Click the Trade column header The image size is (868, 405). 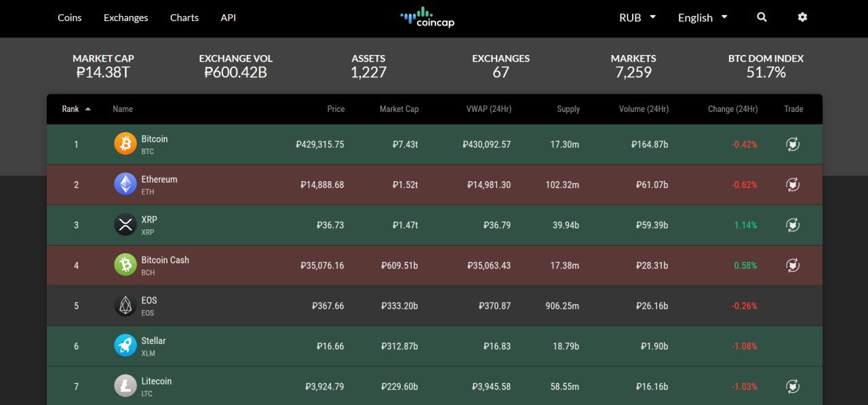pos(793,109)
